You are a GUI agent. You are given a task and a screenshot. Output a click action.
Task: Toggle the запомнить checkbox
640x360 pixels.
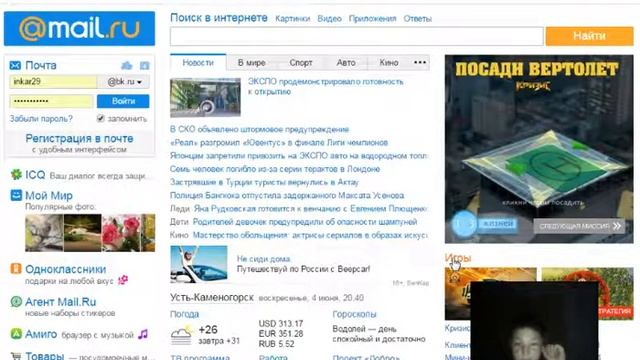[x=100, y=118]
